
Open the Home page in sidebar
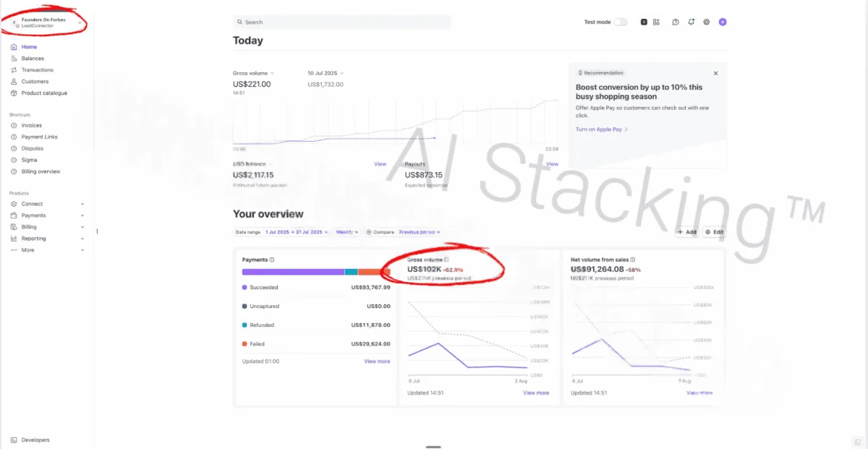(x=29, y=47)
